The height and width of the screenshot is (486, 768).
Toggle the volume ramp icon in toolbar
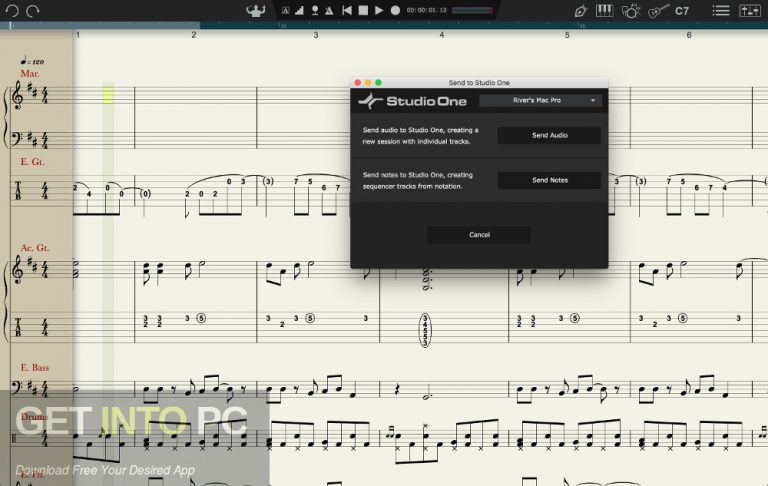[300, 10]
